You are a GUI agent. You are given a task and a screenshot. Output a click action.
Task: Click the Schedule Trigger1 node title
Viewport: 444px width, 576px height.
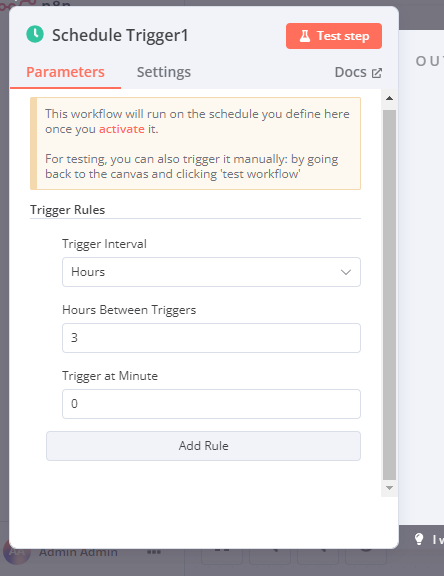click(x=120, y=36)
